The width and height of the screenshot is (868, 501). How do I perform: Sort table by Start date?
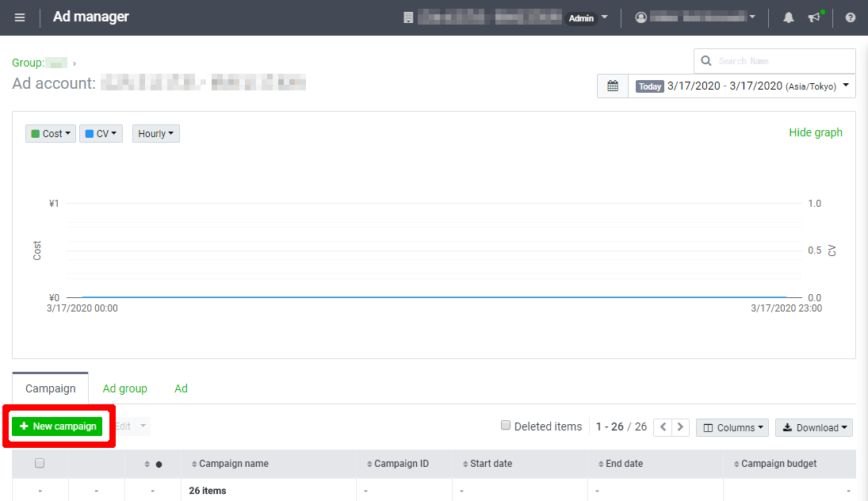(x=488, y=464)
